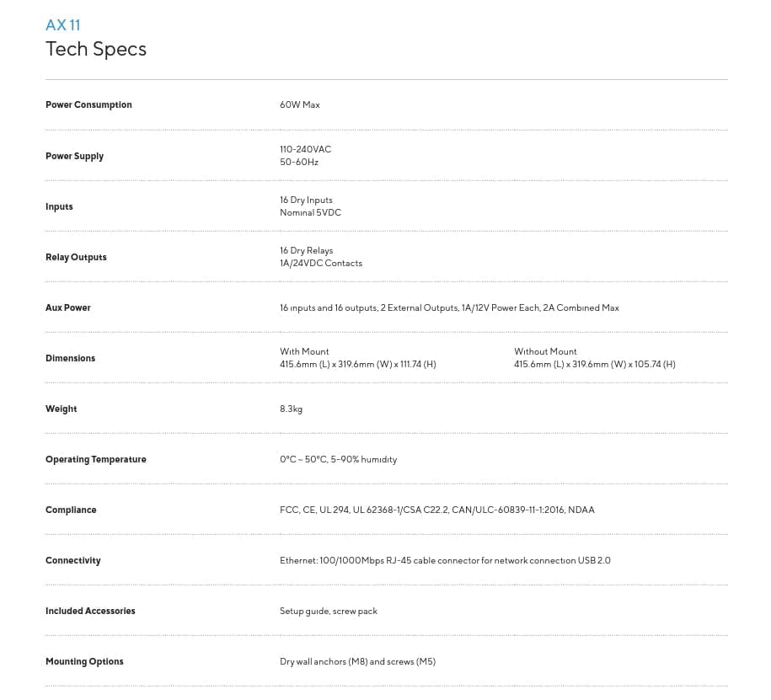Select the Power Supply row label
Screen dimensions: 771x700
[x=74, y=157]
